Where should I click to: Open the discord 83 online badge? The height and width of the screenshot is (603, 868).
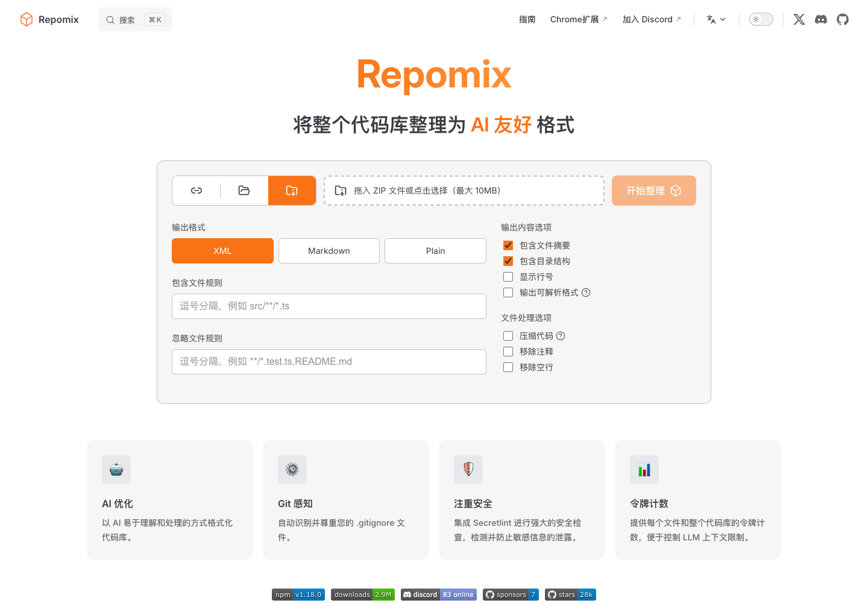[439, 595]
